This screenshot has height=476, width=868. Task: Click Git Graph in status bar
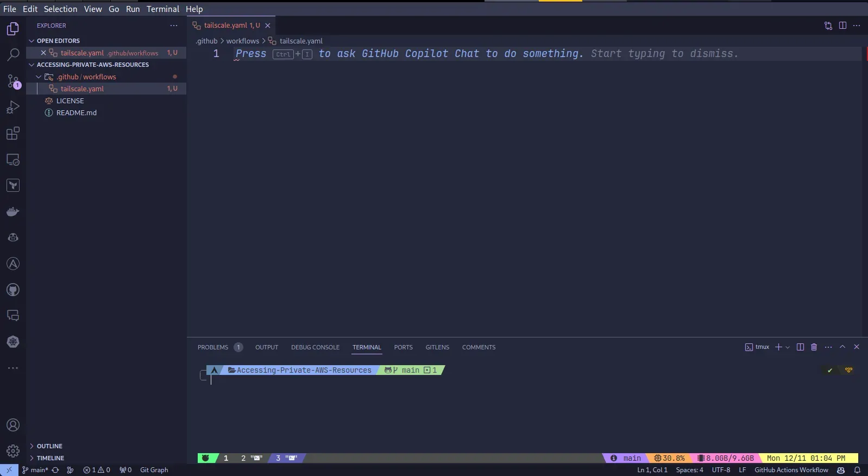[x=154, y=470]
